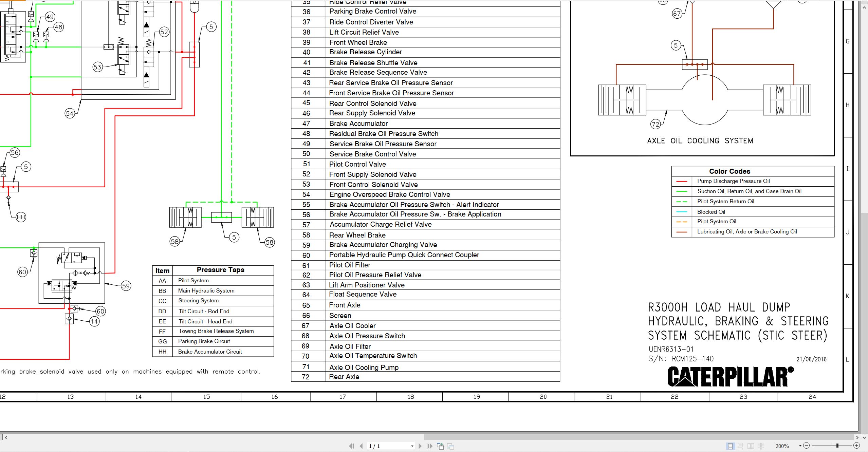Open the zoom level dropdown arrow
Screen dimensions: 868x452
click(800, 446)
